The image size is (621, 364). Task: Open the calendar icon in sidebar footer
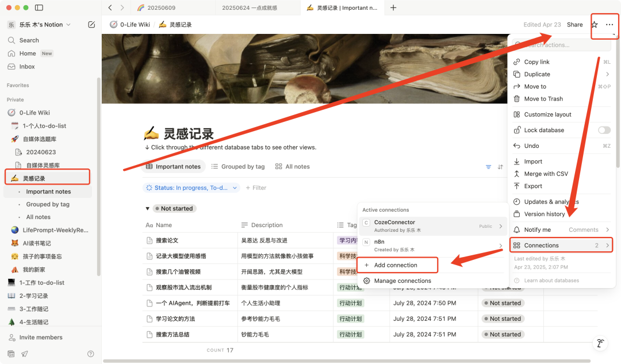(x=11, y=354)
